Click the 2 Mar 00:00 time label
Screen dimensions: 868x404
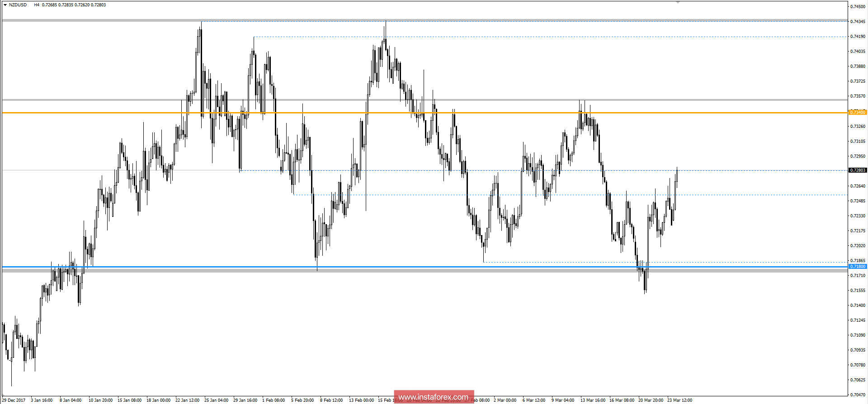tap(505, 400)
